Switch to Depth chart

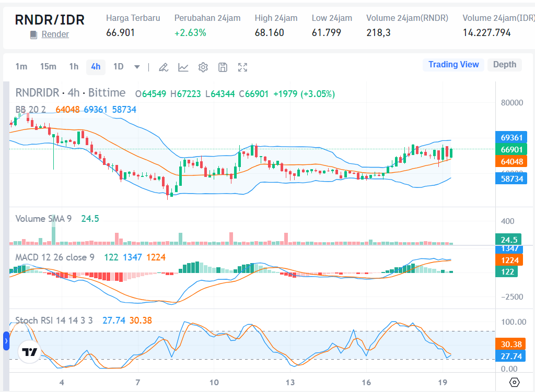pyautogui.click(x=505, y=64)
